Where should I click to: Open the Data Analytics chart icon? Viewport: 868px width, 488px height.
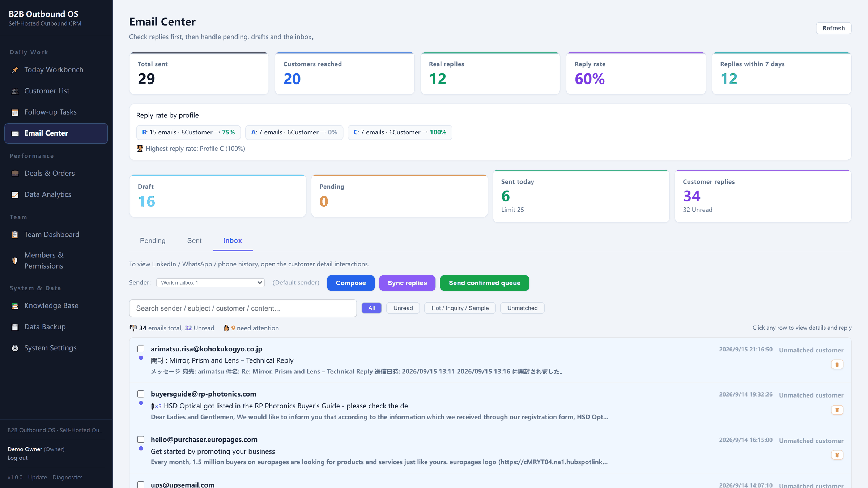click(15, 195)
